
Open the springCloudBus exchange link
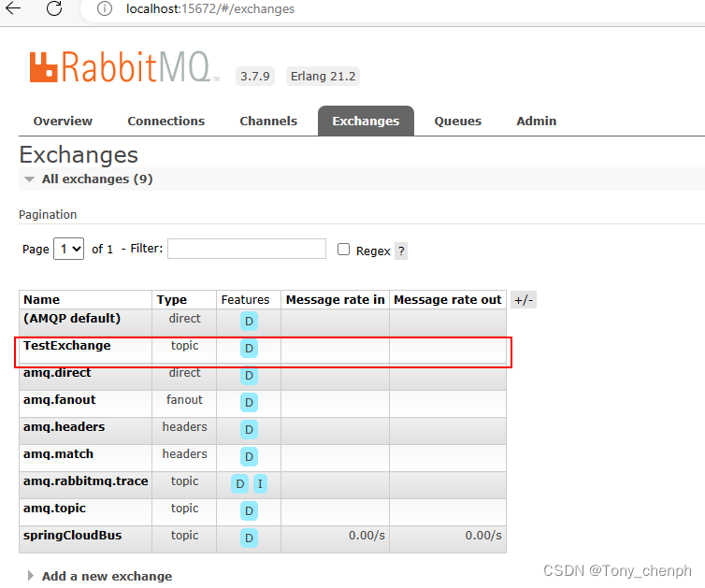pyautogui.click(x=72, y=536)
